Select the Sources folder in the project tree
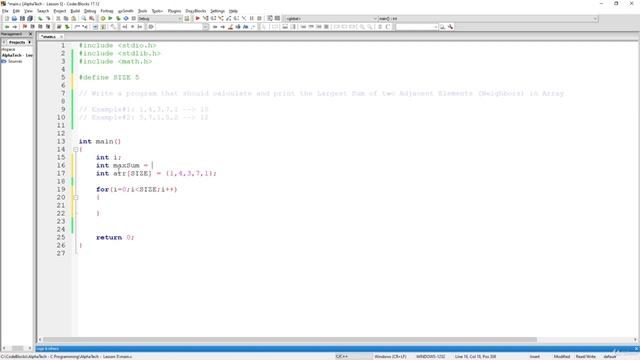 [x=15, y=61]
